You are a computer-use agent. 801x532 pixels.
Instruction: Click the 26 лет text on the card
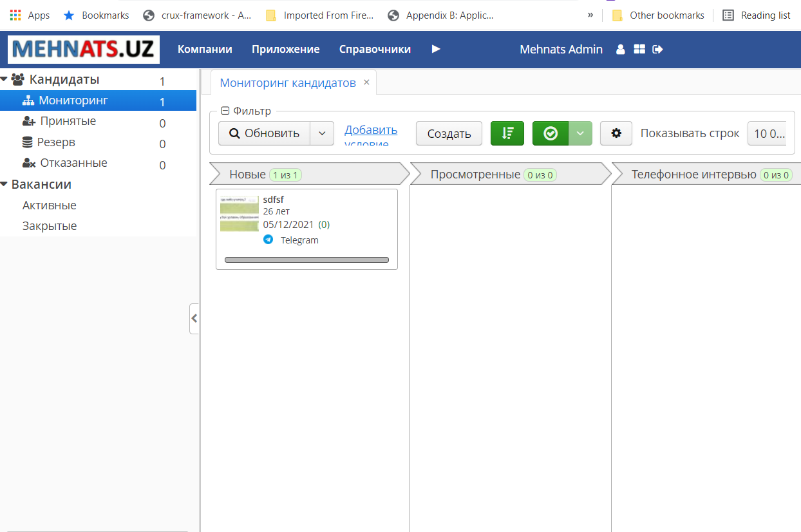click(x=277, y=211)
